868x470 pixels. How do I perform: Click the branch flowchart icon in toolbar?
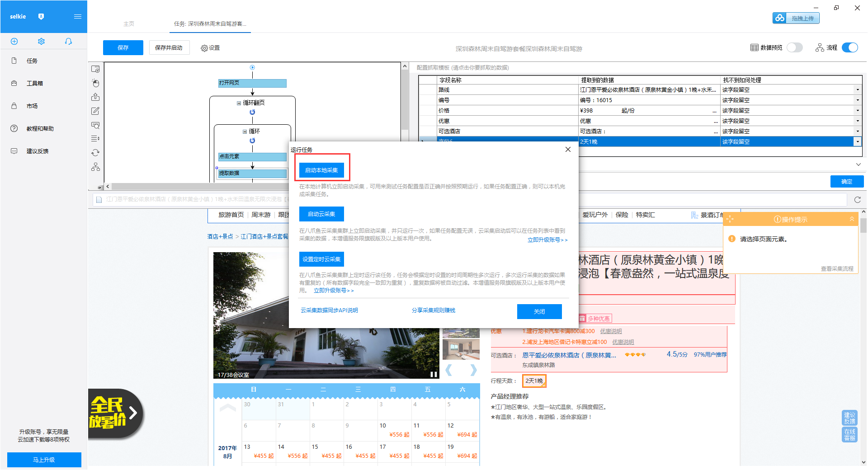coord(95,167)
